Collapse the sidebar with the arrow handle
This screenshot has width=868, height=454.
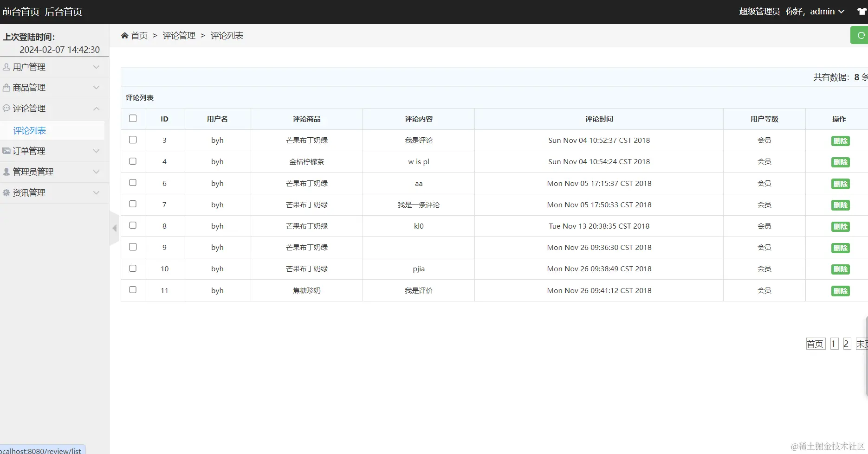pos(114,228)
